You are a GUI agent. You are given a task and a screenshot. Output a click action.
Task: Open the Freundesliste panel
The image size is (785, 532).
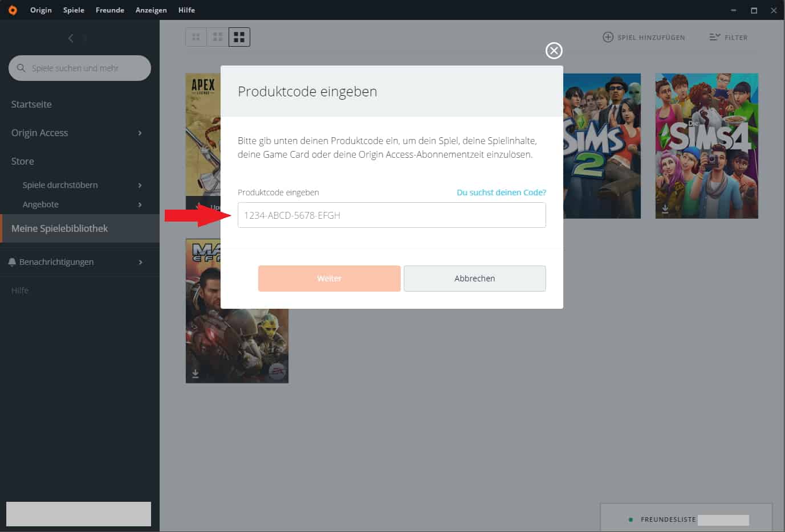pos(686,517)
